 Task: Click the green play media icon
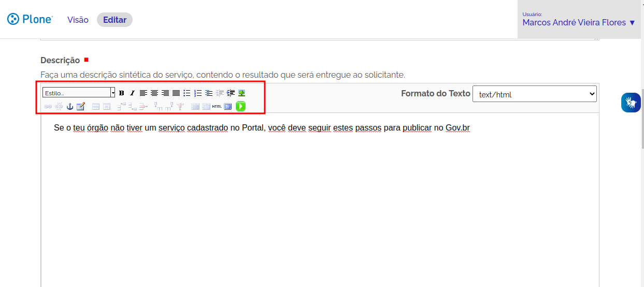pyautogui.click(x=241, y=106)
